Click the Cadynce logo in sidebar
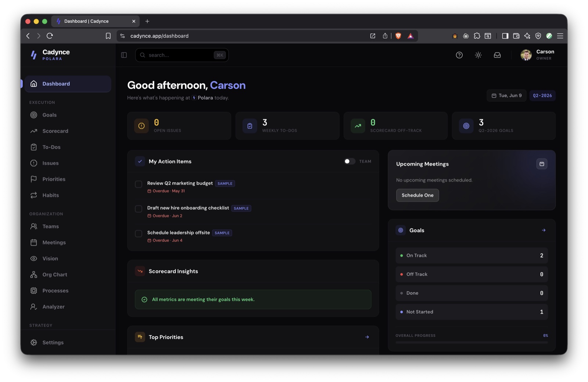 tap(34, 55)
